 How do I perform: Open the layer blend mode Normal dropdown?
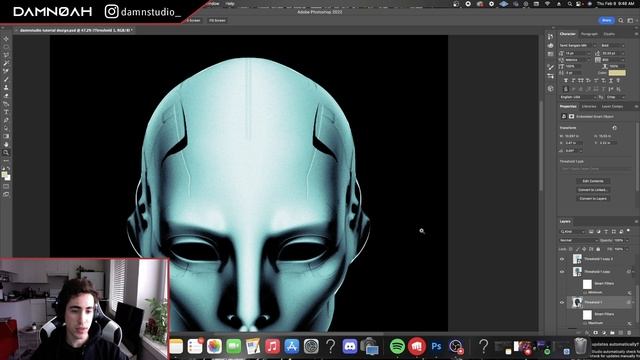click(x=579, y=240)
